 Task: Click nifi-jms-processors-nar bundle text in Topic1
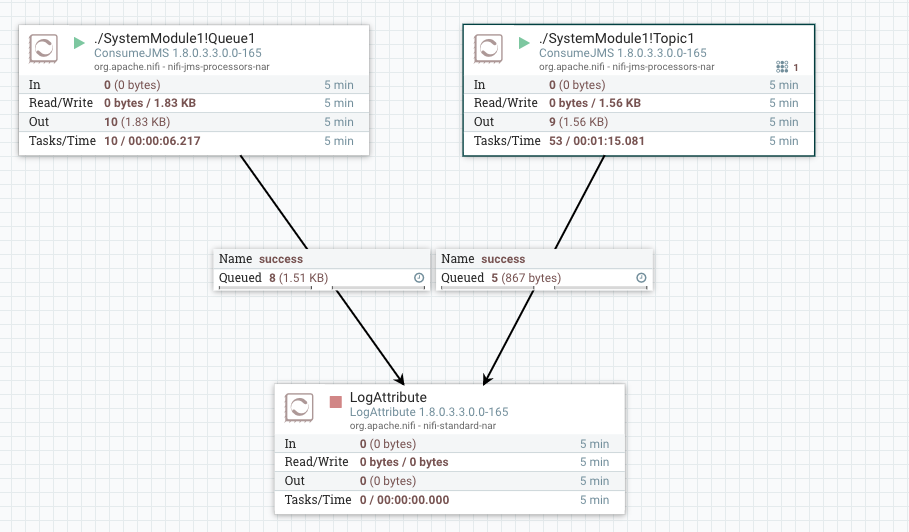point(663,67)
